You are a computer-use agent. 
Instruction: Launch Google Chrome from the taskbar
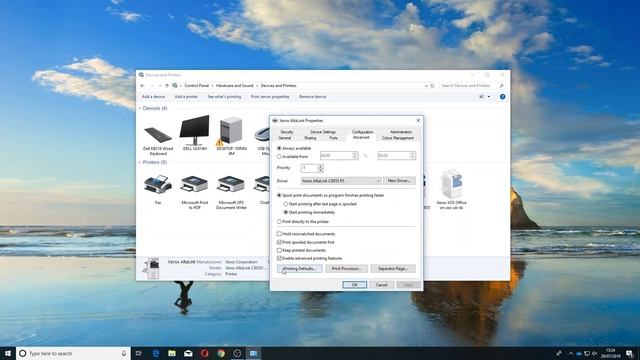221,353
